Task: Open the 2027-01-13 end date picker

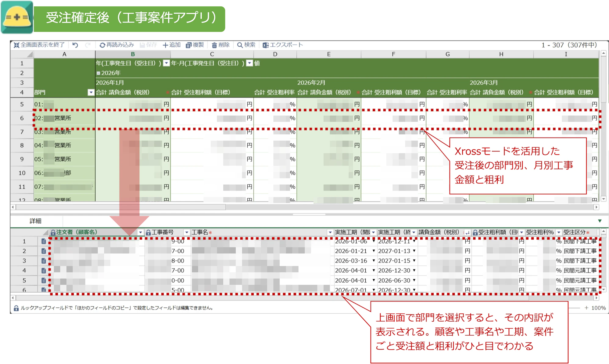Action: [414, 251]
